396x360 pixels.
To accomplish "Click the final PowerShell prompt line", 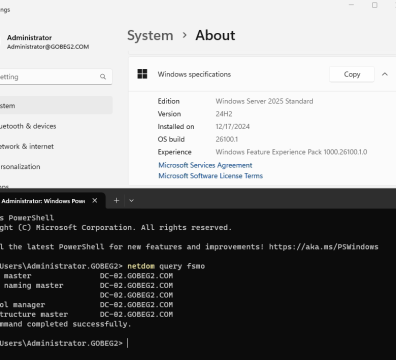I will [x=63, y=343].
